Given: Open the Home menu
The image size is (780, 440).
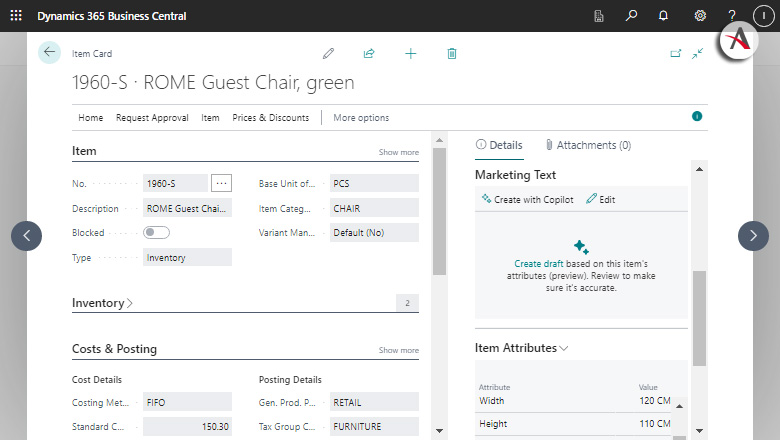Looking at the screenshot, I should [91, 118].
